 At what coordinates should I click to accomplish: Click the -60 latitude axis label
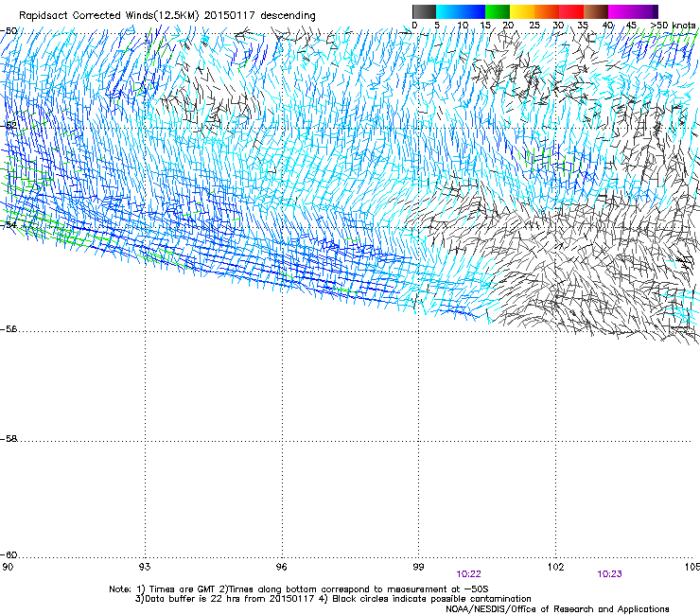(9, 555)
